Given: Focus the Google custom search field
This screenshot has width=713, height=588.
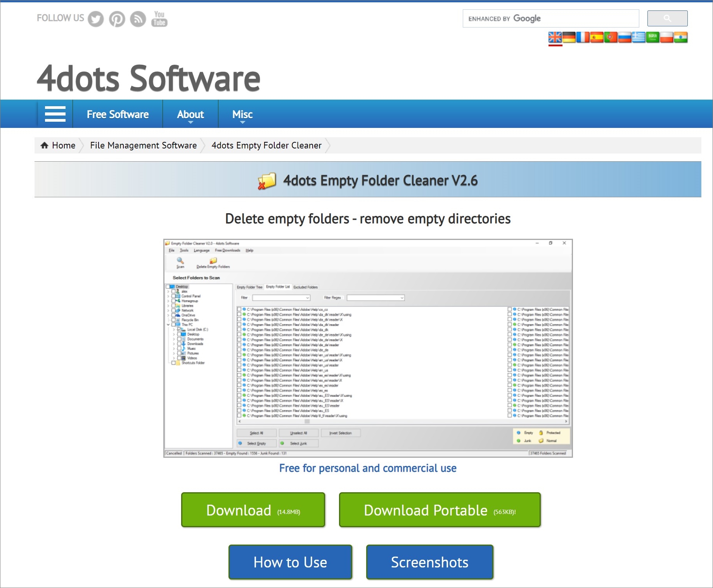Looking at the screenshot, I should click(551, 18).
